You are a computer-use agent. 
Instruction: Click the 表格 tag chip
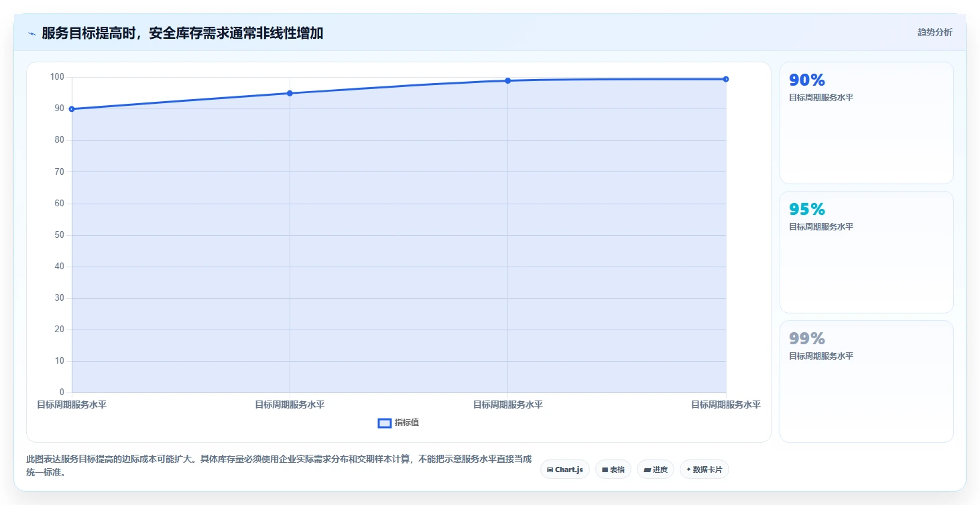coord(613,470)
